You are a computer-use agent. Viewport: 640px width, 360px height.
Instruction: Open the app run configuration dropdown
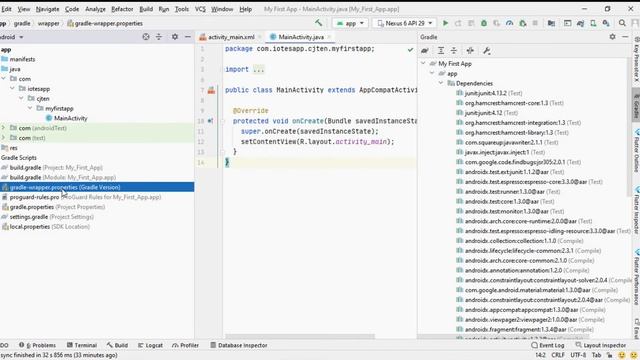click(350, 23)
